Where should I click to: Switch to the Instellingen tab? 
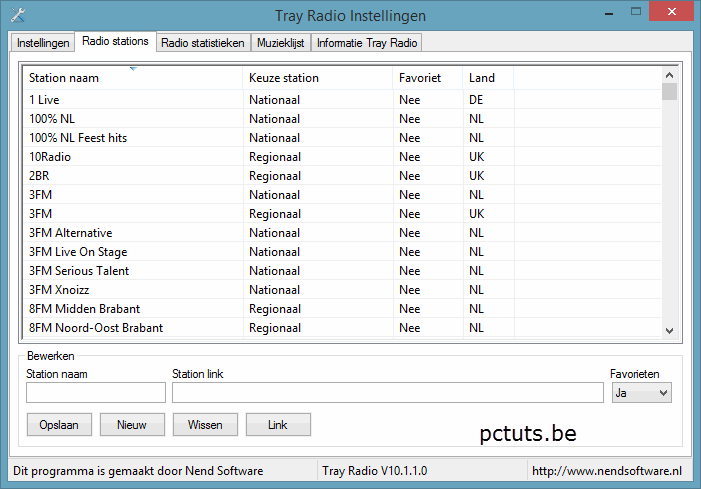pyautogui.click(x=43, y=43)
